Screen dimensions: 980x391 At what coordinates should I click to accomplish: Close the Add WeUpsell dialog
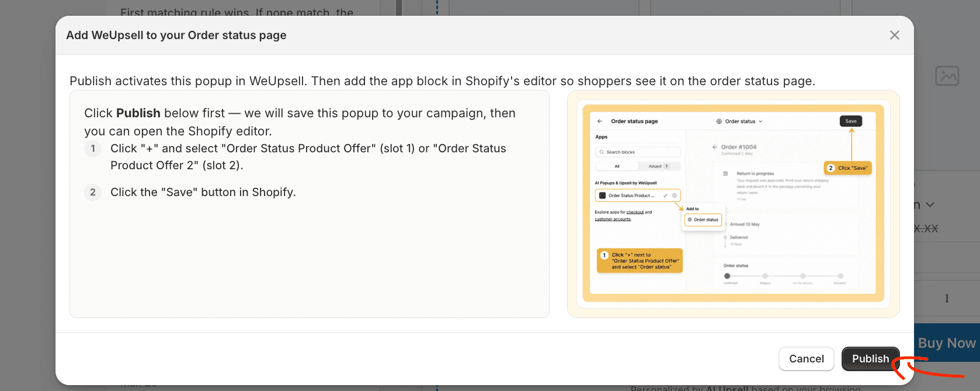tap(894, 35)
